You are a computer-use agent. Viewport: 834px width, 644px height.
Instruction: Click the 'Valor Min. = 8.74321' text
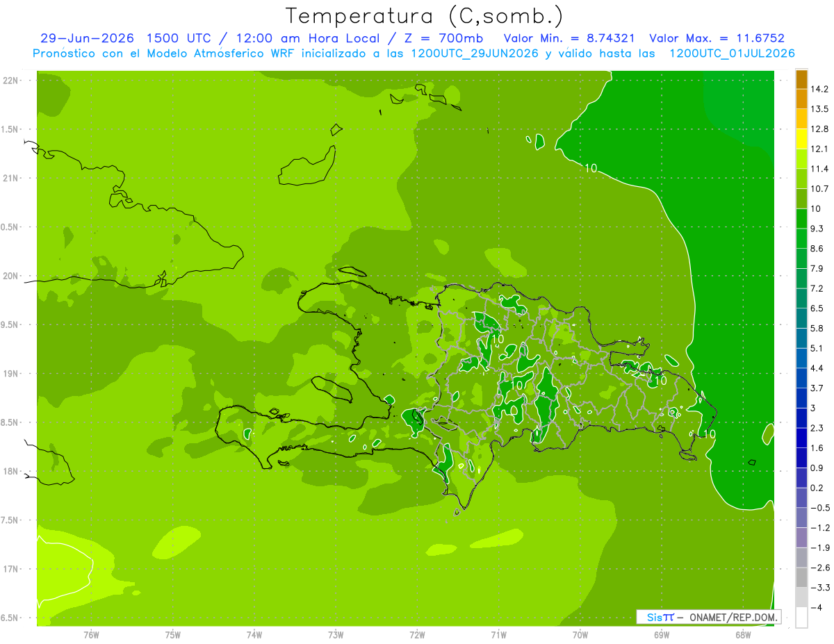[x=570, y=38]
